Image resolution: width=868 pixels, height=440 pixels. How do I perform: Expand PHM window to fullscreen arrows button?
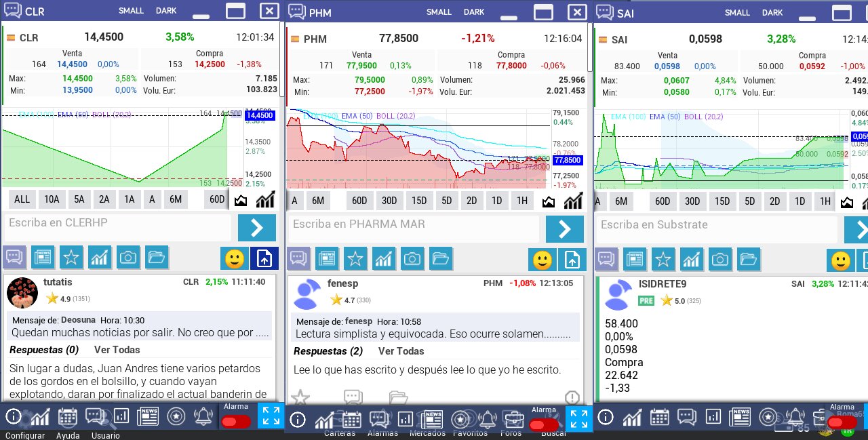point(578,419)
